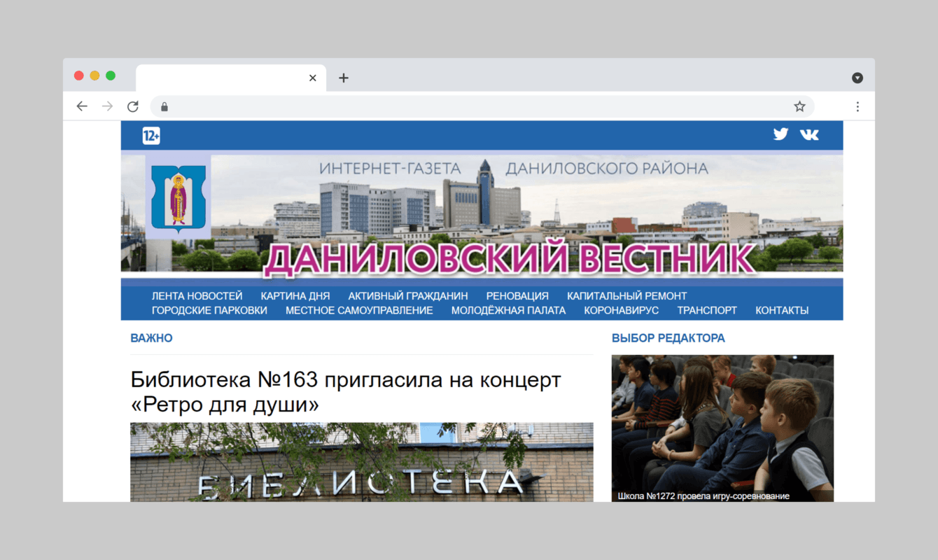Open the Twitter icon in the header
938x560 pixels.
point(780,134)
